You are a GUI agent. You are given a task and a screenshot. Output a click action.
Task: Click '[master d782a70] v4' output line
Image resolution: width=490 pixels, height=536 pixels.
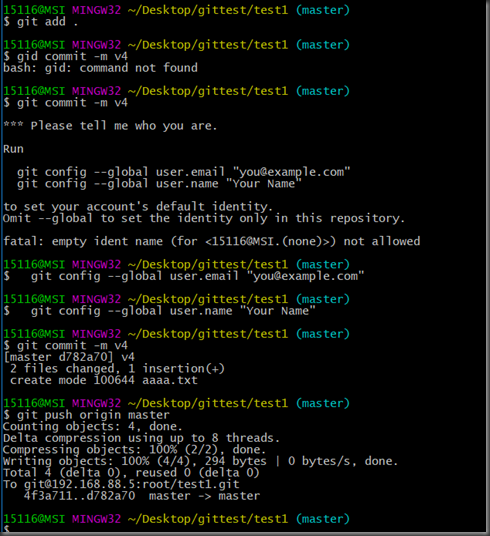pos(69,357)
